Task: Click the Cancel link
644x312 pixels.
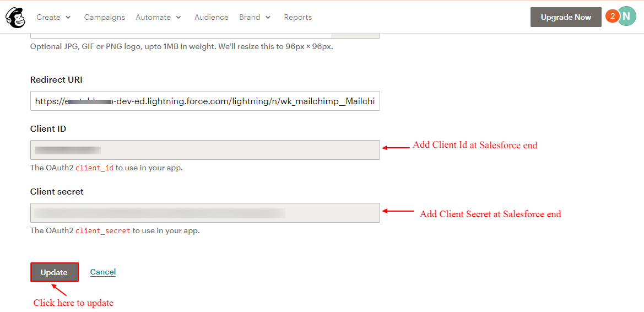Action: (x=103, y=272)
